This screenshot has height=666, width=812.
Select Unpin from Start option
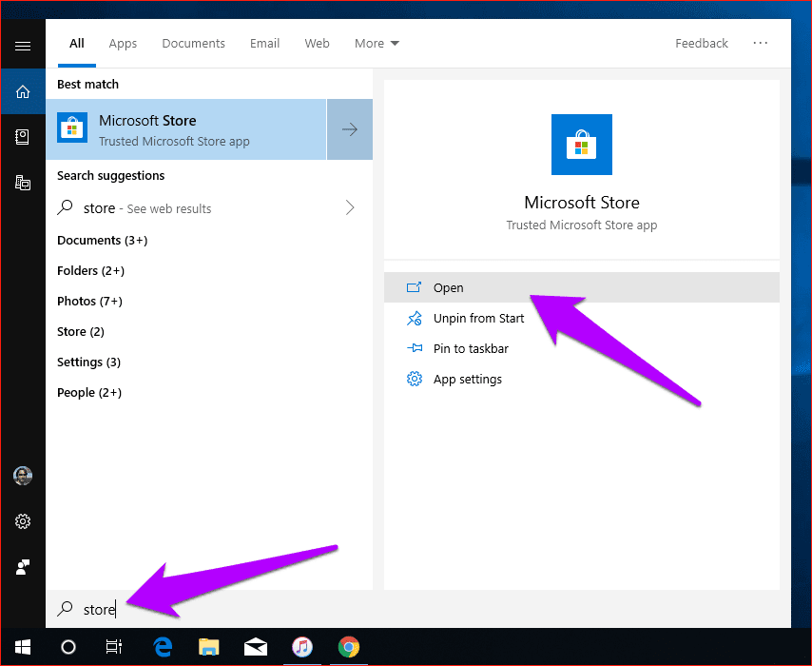582,318
